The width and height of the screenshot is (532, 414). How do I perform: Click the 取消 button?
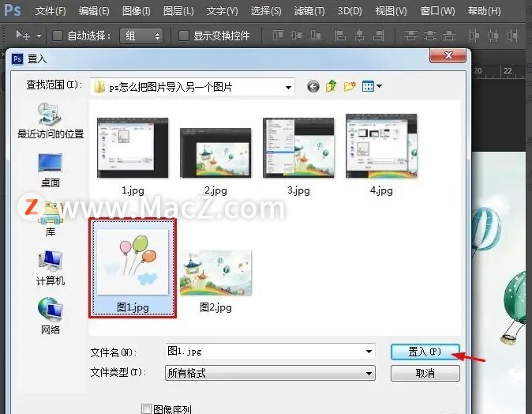(x=425, y=373)
